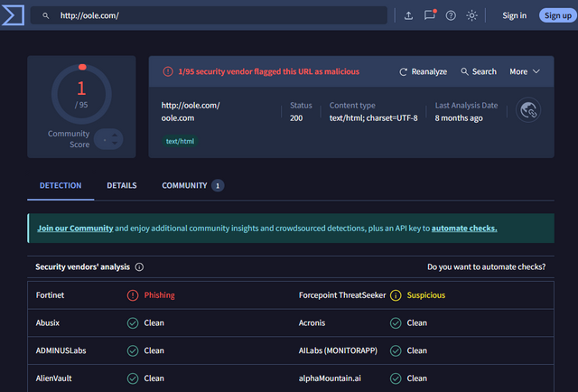Click the 1/95 security vendor flagged message
Image resolution: width=578 pixels, height=392 pixels.
point(269,71)
